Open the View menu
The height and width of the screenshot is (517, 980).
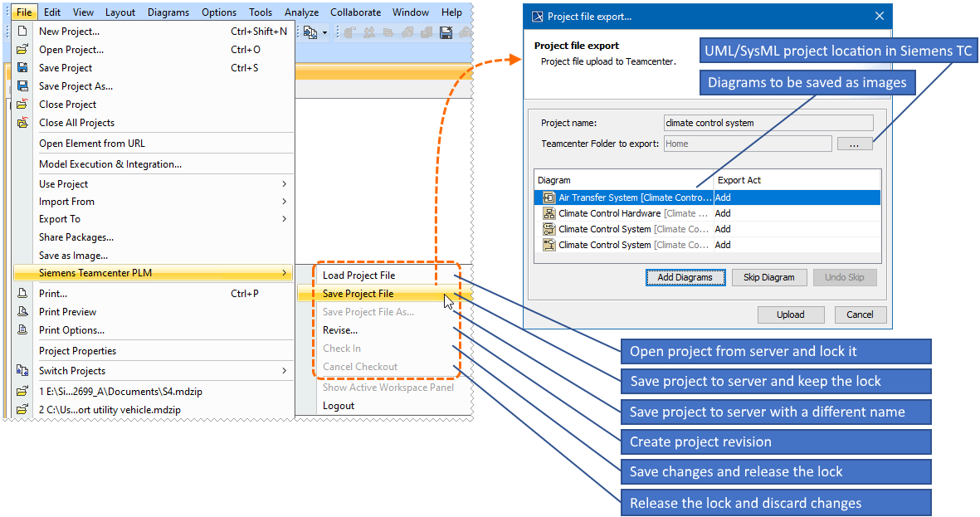point(83,12)
